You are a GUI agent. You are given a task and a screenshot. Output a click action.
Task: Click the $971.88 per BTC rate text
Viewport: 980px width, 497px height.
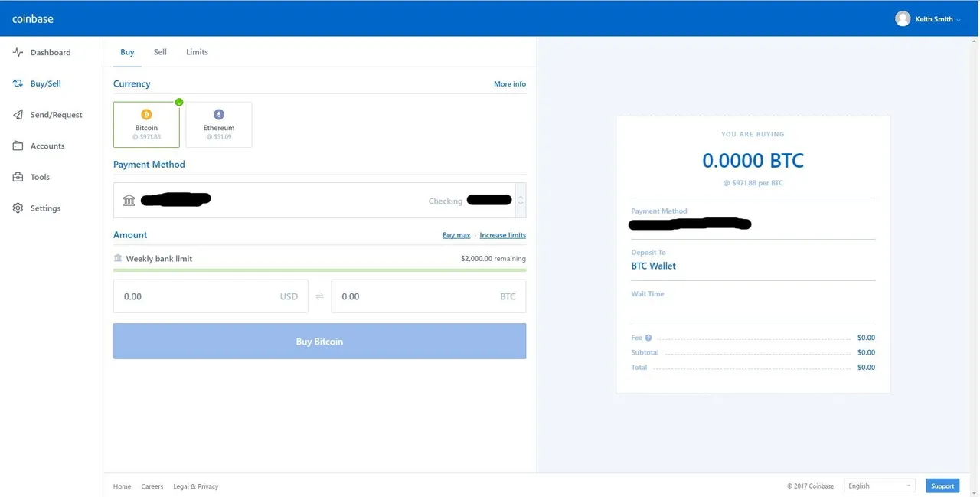click(x=753, y=183)
